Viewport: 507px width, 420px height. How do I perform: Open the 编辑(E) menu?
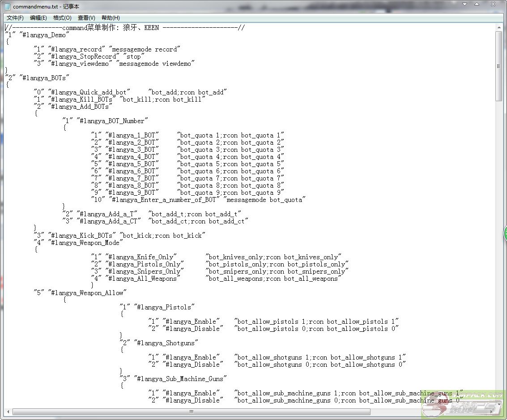click(x=38, y=18)
